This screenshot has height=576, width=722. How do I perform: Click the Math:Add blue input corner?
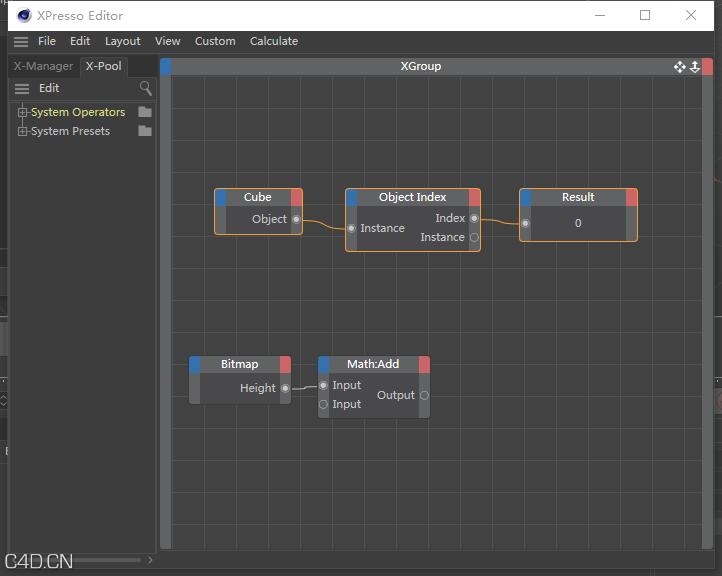324,364
